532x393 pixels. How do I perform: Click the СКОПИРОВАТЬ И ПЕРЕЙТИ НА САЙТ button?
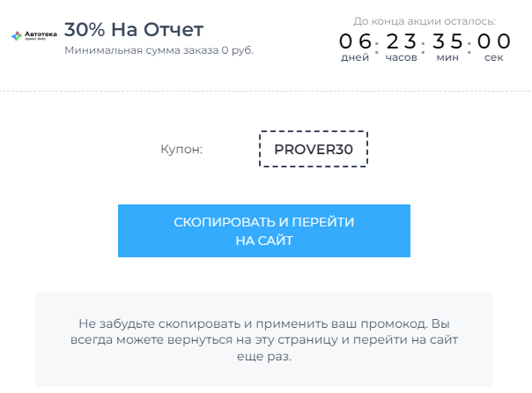coord(264,231)
